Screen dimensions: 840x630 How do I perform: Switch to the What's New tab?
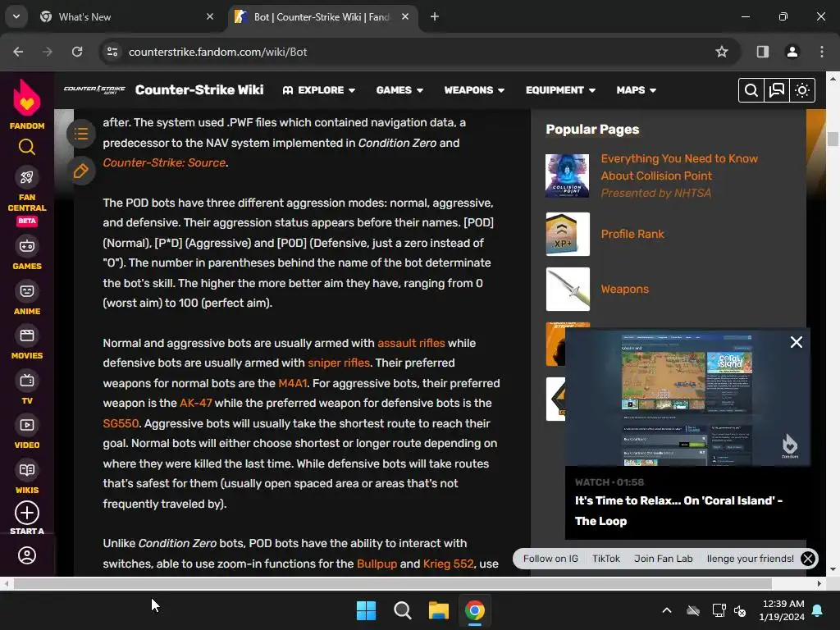click(127, 16)
